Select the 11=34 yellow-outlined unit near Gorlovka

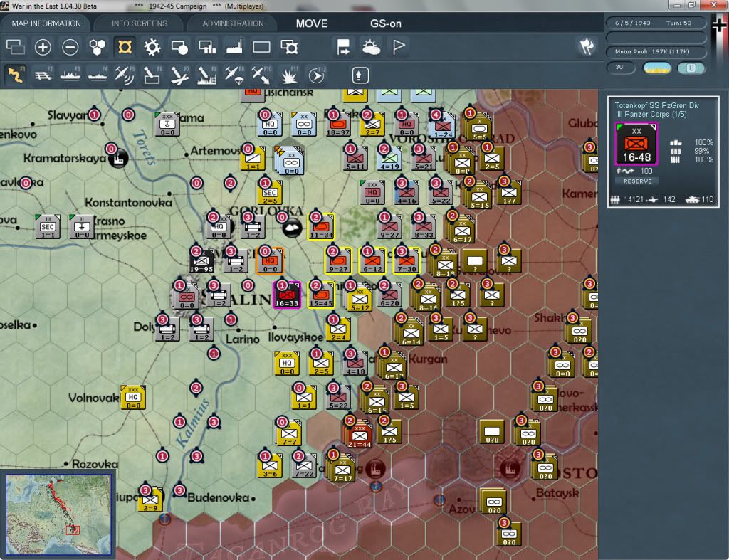(321, 227)
